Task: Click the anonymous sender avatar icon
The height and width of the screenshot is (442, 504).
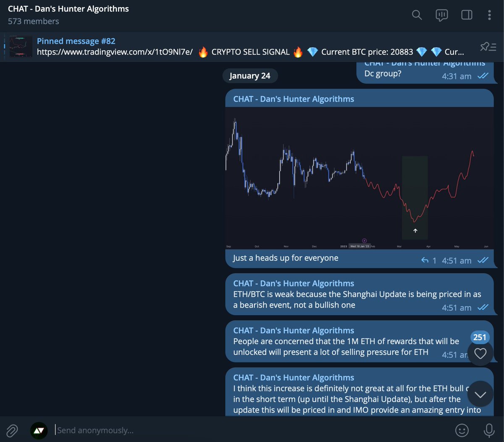Action: [x=39, y=430]
